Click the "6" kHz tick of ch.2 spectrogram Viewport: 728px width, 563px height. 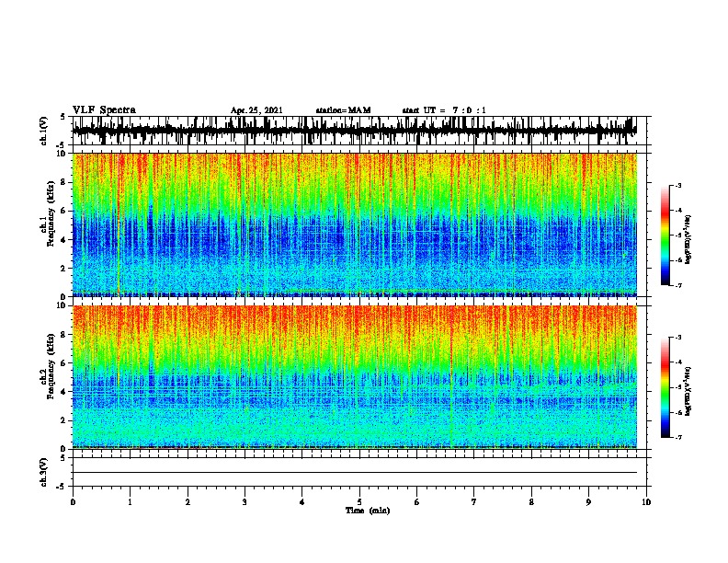pyautogui.click(x=64, y=362)
